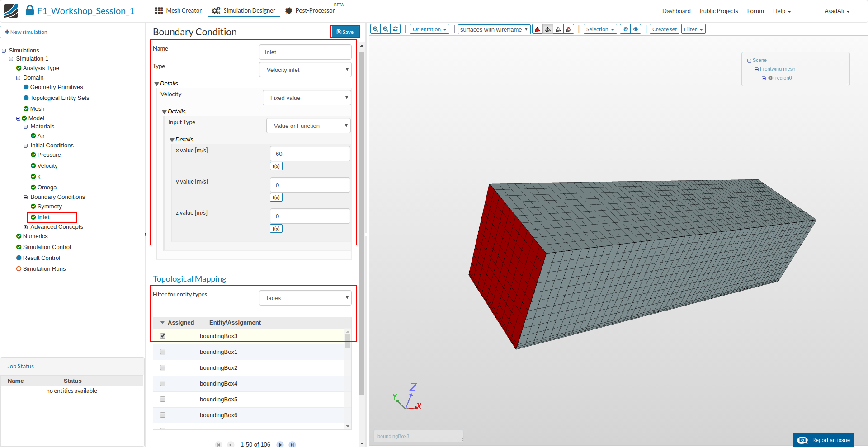Select Simulation Runs in the tree
Screen dimensions: 868x447
[x=44, y=269]
